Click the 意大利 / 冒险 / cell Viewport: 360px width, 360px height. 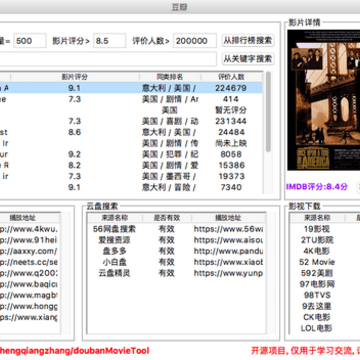click(169, 187)
